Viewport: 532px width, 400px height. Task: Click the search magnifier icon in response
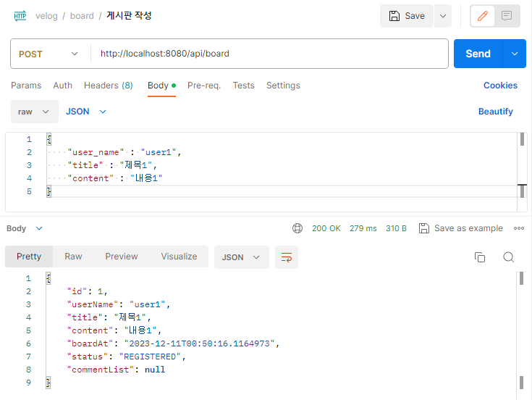coord(509,257)
